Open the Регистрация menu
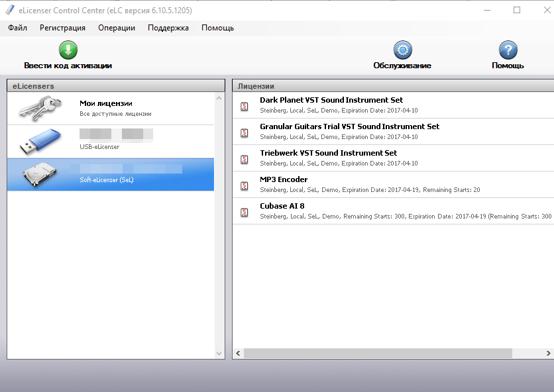This screenshot has width=554, height=392. 62,28
